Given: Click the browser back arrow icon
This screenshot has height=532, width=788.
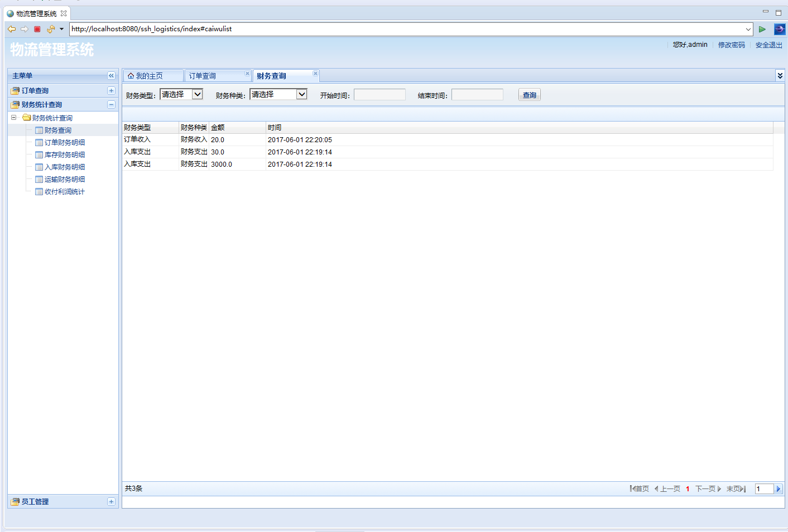Looking at the screenshot, I should click(12, 29).
